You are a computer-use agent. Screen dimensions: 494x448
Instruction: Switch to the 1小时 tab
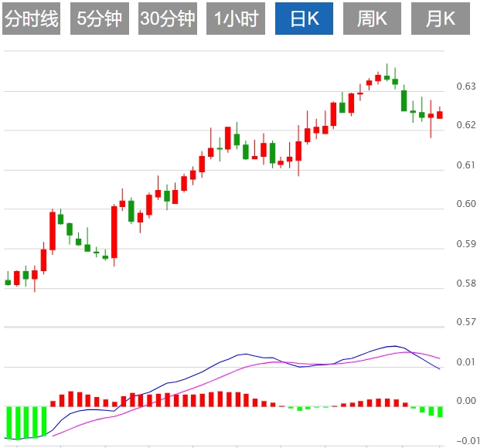[236, 19]
